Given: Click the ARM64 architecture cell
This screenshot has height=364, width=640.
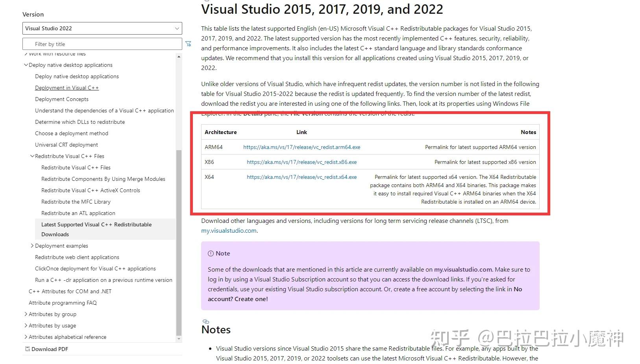Looking at the screenshot, I should click(x=214, y=147).
